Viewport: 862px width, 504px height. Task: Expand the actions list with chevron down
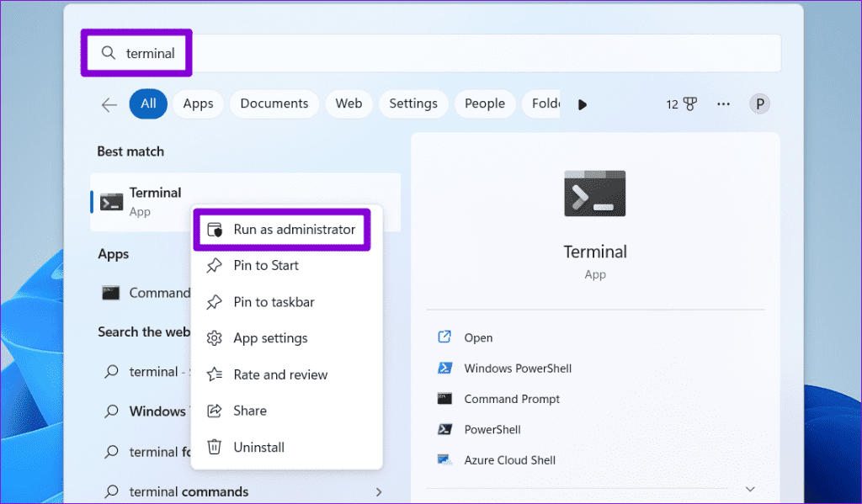tap(750, 489)
